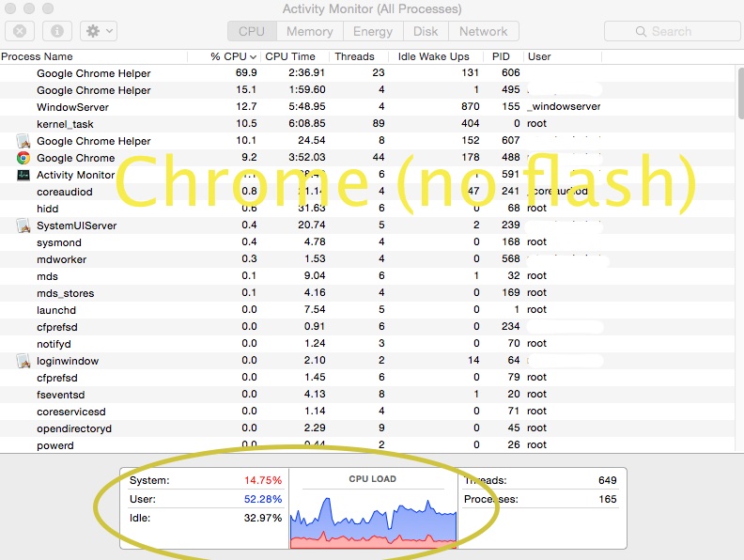This screenshot has height=560, width=744.
Task: Click the Idle CPU percentage 32.97%
Action: (x=263, y=518)
